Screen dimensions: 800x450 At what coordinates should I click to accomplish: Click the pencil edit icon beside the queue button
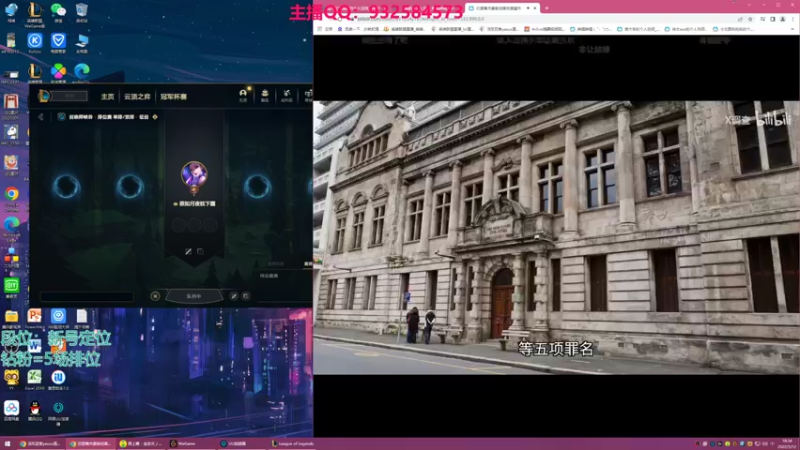pos(234,296)
